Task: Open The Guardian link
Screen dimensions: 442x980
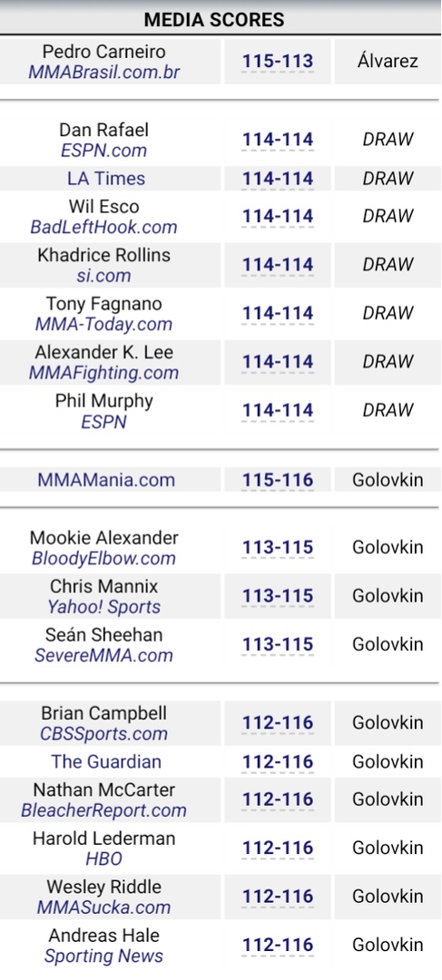Action: coord(105,762)
